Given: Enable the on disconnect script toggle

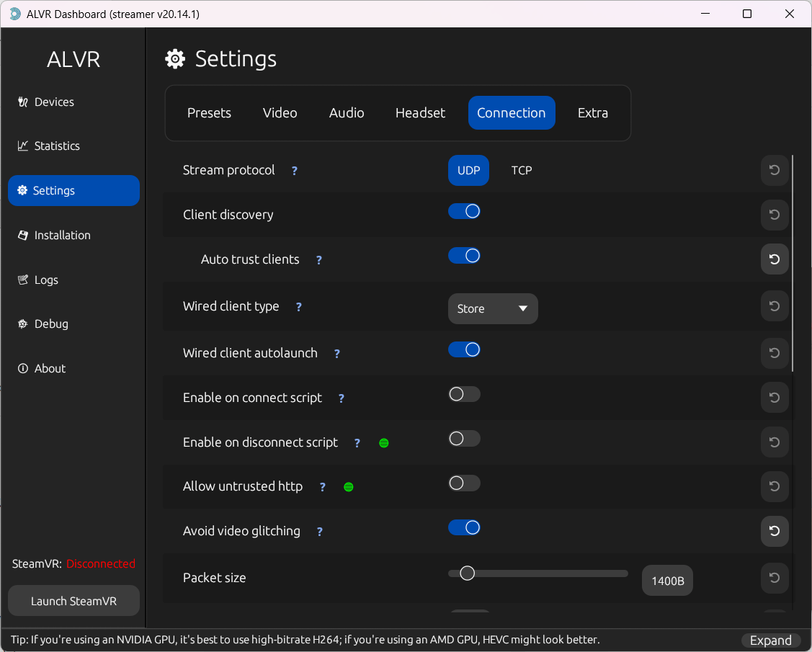Looking at the screenshot, I should tap(464, 439).
